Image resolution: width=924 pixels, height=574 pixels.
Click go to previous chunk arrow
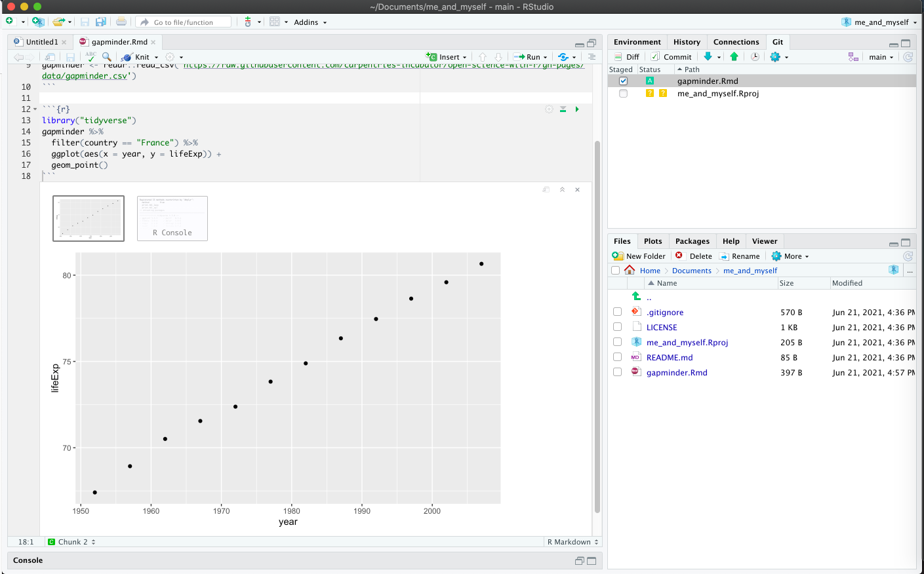(483, 57)
